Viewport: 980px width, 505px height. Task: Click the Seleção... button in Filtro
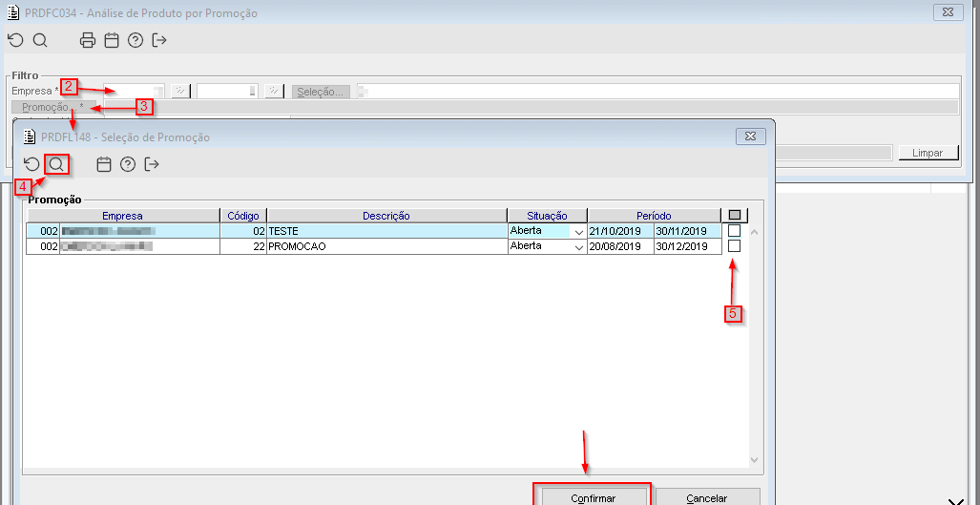click(320, 92)
